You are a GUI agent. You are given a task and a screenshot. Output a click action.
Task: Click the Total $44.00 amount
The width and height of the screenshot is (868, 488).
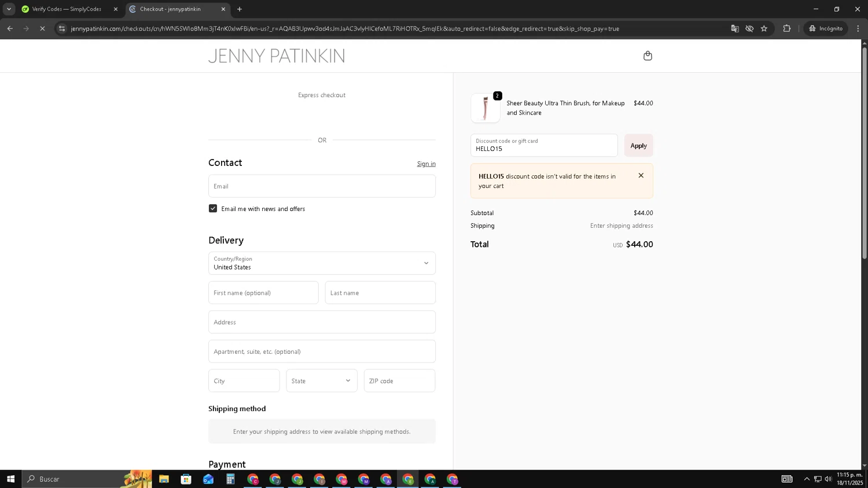[639, 245]
